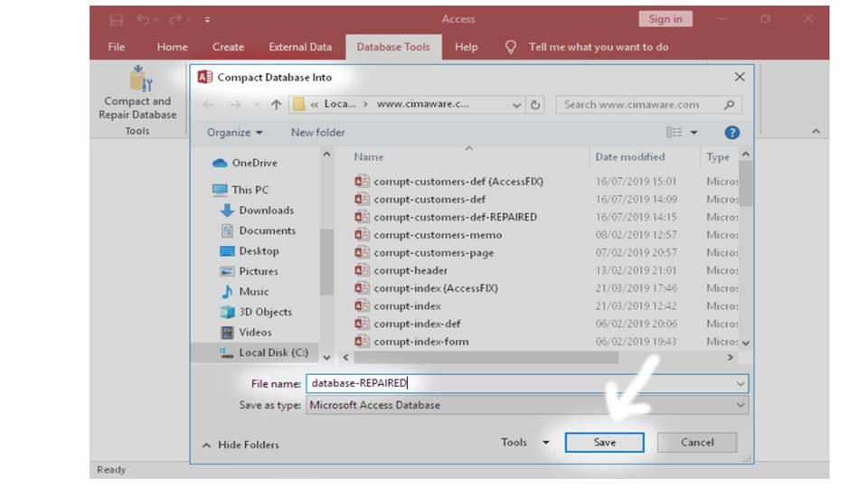Click the Save button

click(605, 442)
